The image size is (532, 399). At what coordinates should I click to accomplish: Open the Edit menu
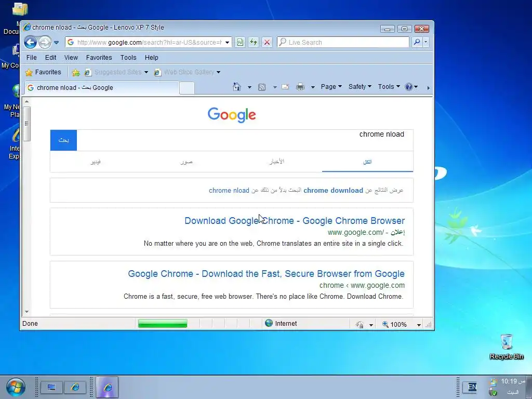[x=50, y=58]
